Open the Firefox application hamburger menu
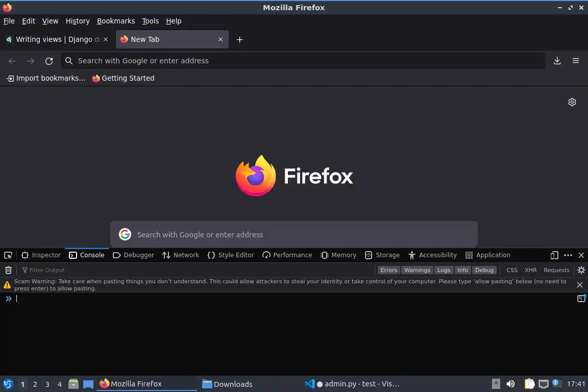The height and width of the screenshot is (392, 588). [x=576, y=61]
